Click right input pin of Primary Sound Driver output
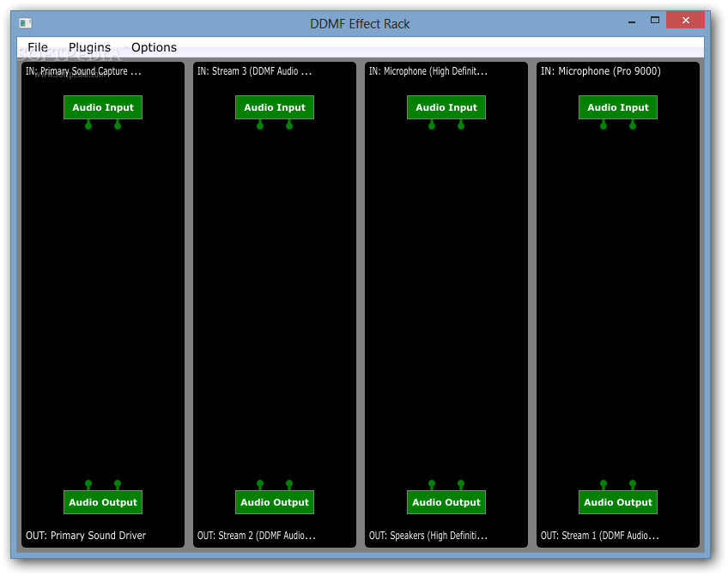The height and width of the screenshot is (576, 728). click(x=118, y=484)
